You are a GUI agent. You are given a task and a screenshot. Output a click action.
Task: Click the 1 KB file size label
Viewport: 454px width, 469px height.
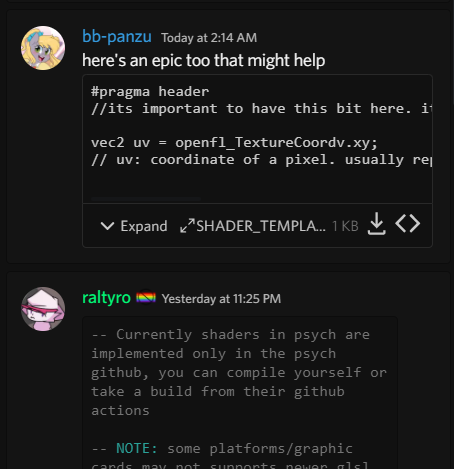coord(345,226)
